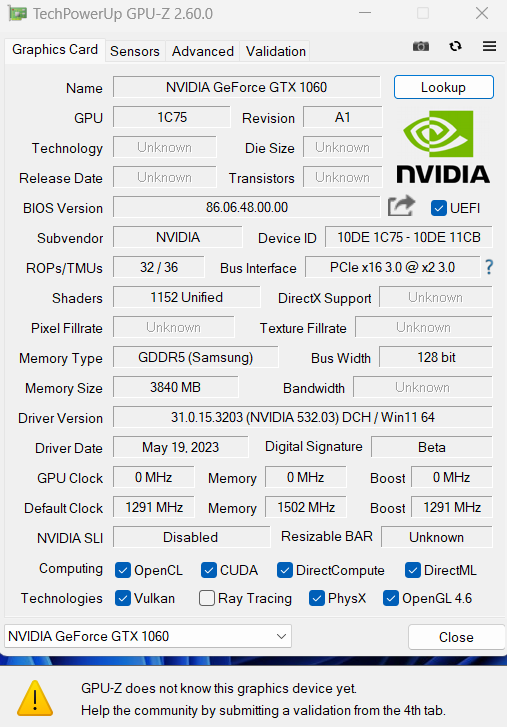The width and height of the screenshot is (507, 727).
Task: Toggle the Vulkan checkbox
Action: click(123, 598)
